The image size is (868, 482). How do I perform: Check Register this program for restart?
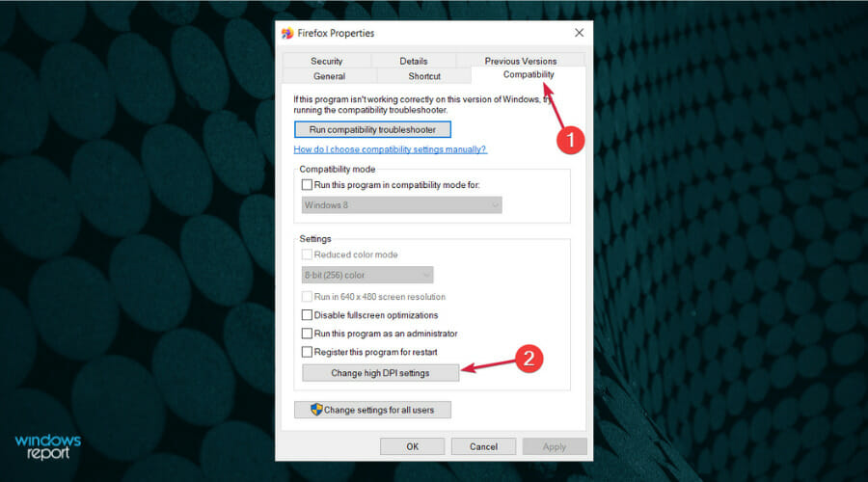[307, 352]
